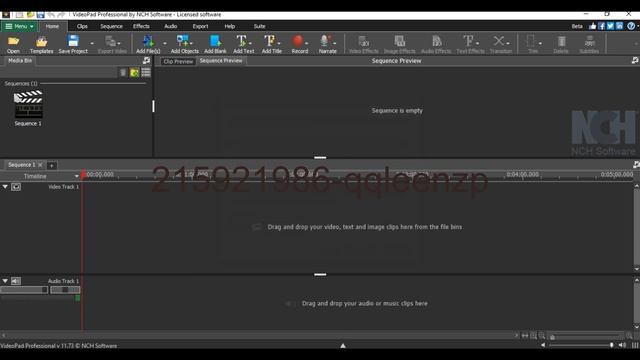The image size is (640, 360).
Task: Pop out the Sequence Preview panel
Action: click(x=635, y=61)
